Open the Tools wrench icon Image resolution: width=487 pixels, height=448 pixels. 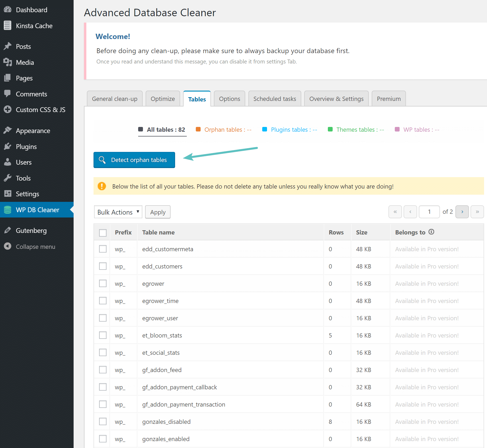8,178
